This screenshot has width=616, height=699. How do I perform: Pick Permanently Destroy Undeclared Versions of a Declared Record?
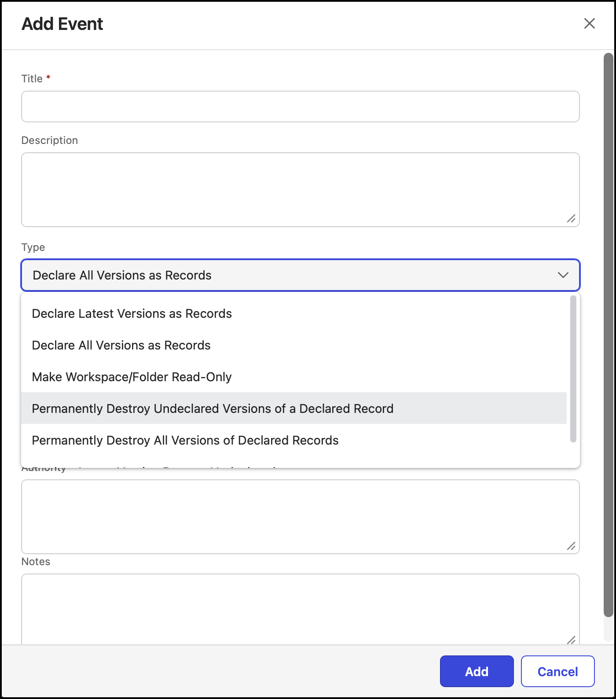point(294,408)
